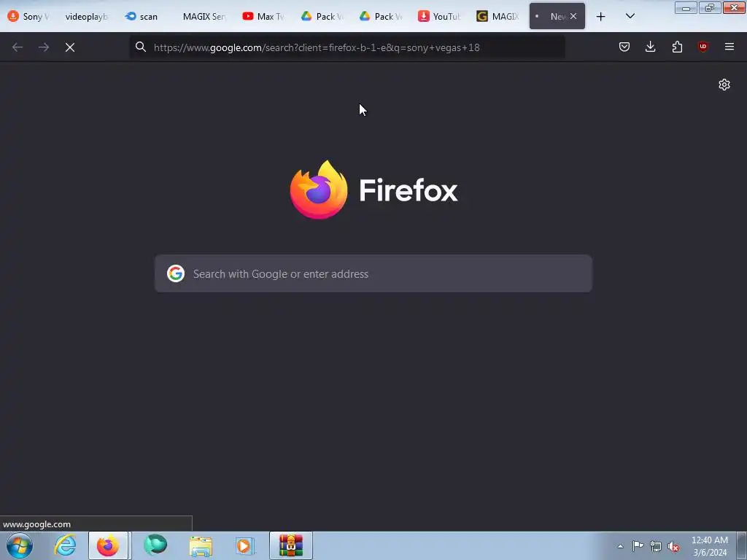
Task: List all tabs with the chevron
Action: point(630,17)
